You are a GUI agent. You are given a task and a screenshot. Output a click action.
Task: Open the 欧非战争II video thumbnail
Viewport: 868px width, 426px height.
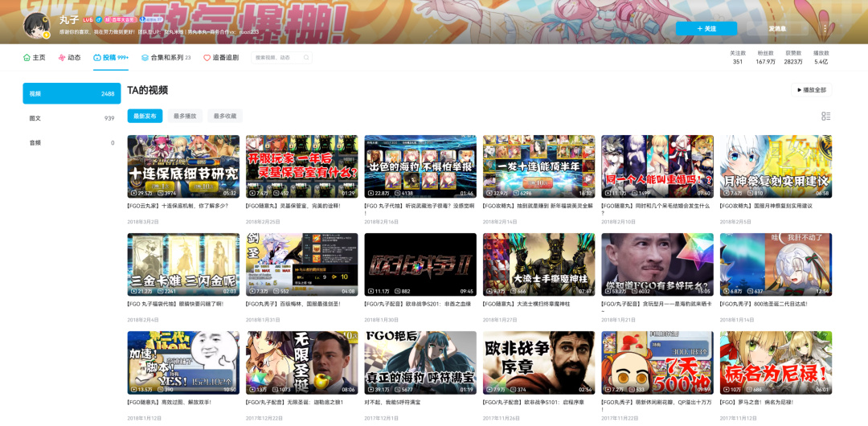pos(420,264)
